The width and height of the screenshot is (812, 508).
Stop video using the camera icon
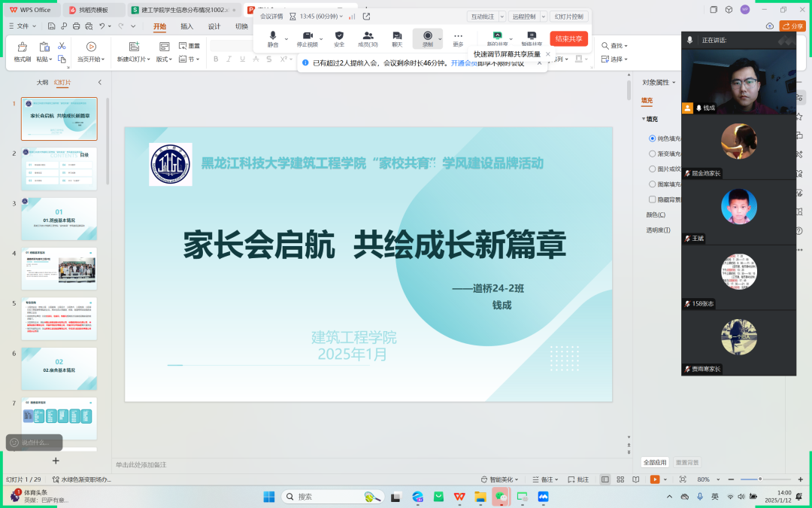[x=307, y=36]
